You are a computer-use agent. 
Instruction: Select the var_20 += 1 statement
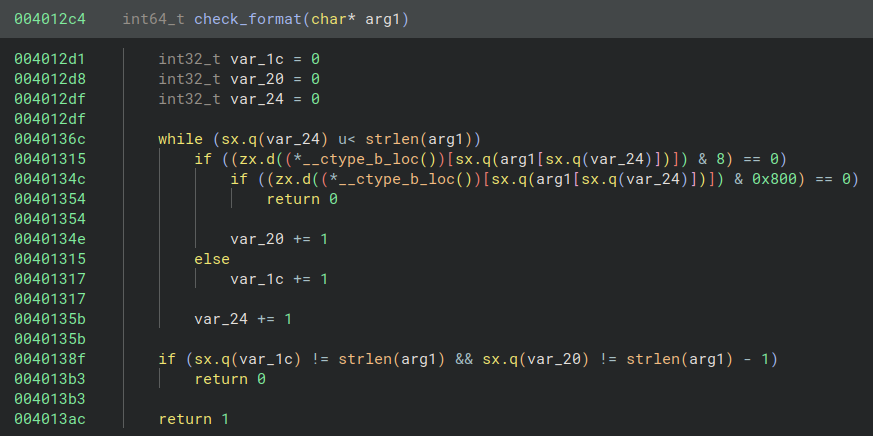click(x=279, y=239)
